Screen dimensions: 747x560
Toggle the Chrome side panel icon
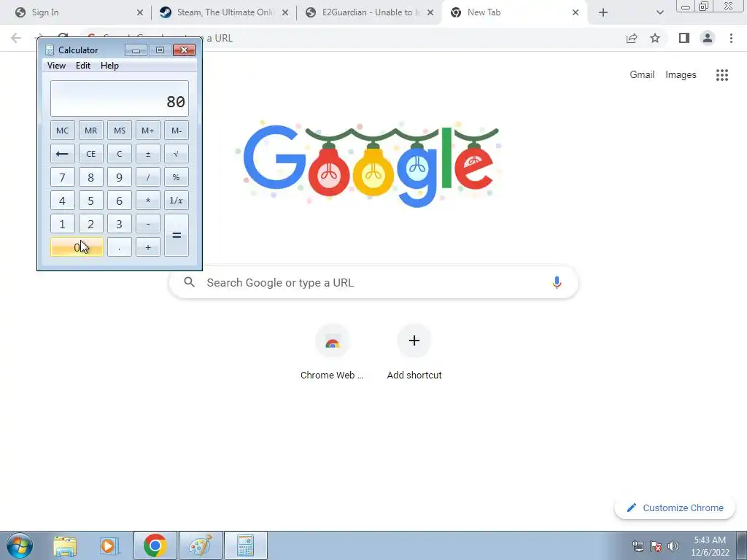pos(684,38)
